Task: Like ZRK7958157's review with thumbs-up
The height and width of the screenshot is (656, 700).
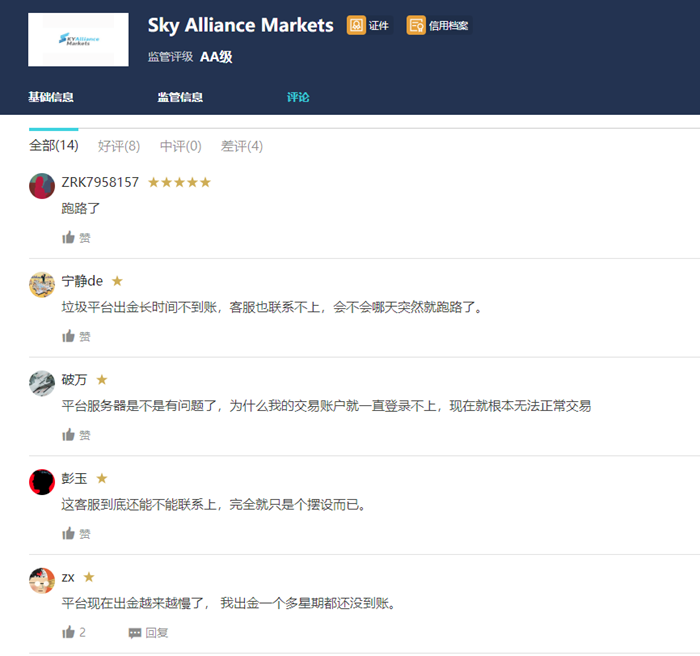Action: [x=69, y=237]
